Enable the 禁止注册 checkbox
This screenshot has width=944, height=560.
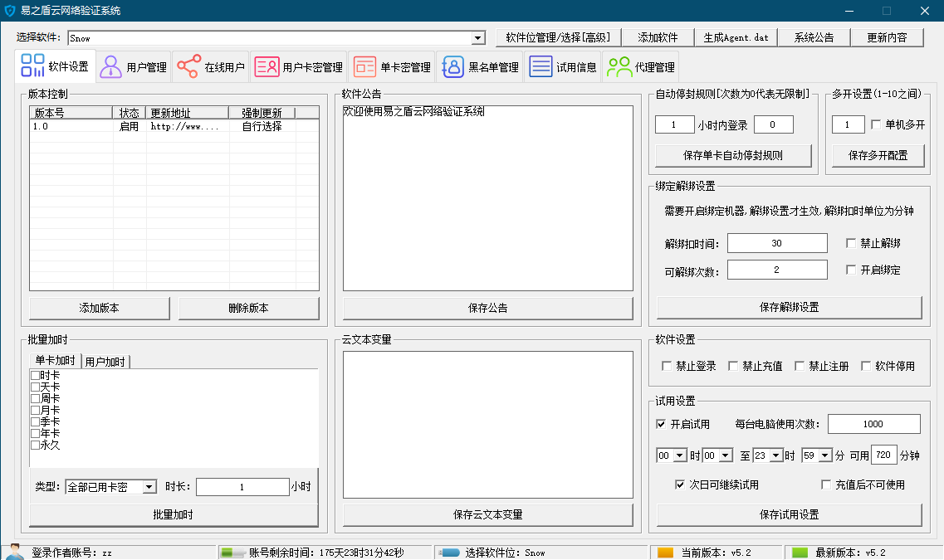point(800,366)
